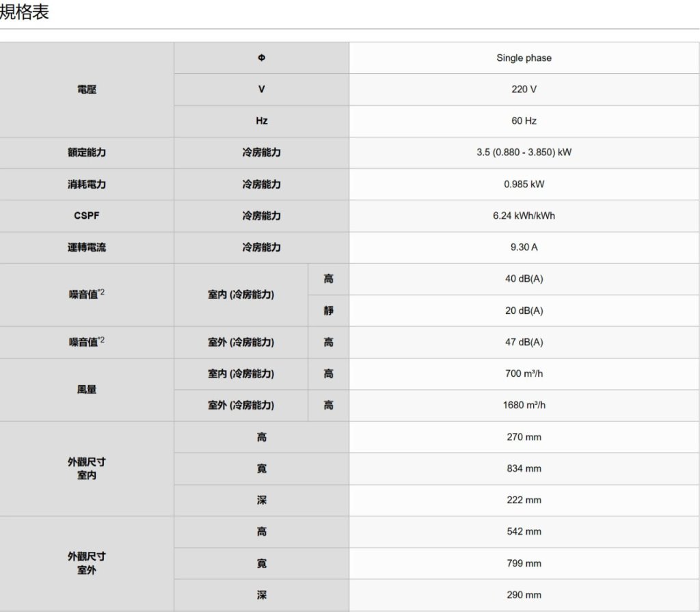Select the 額定能力 row header
Image resolution: width=700 pixels, height=612 pixels.
pyautogui.click(x=87, y=152)
